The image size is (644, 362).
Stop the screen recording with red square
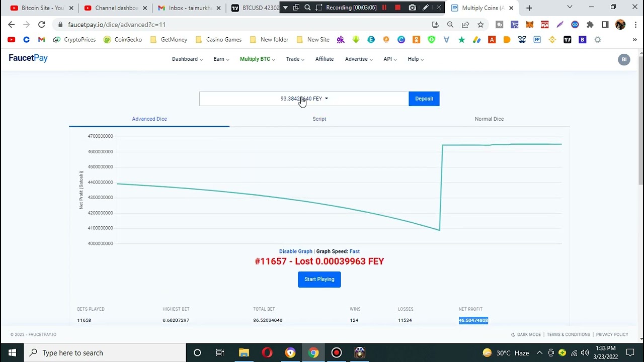pos(397,8)
